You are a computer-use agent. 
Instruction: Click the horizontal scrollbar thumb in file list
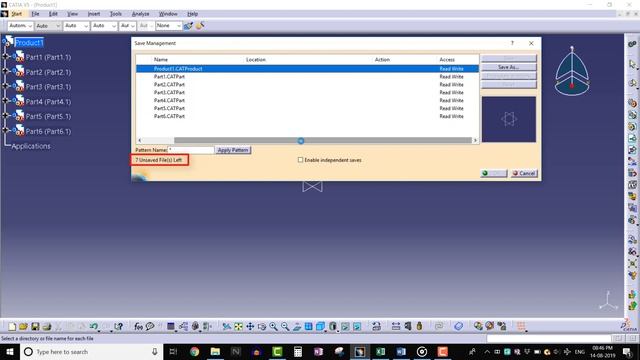(x=322, y=140)
